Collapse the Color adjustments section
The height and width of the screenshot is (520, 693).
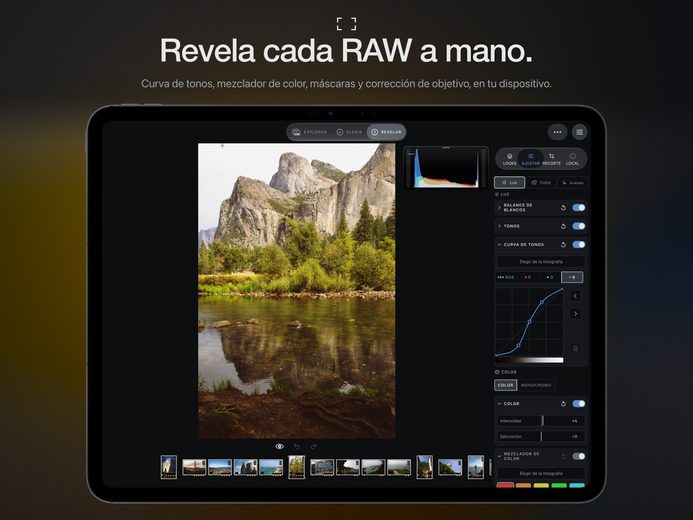(x=499, y=404)
